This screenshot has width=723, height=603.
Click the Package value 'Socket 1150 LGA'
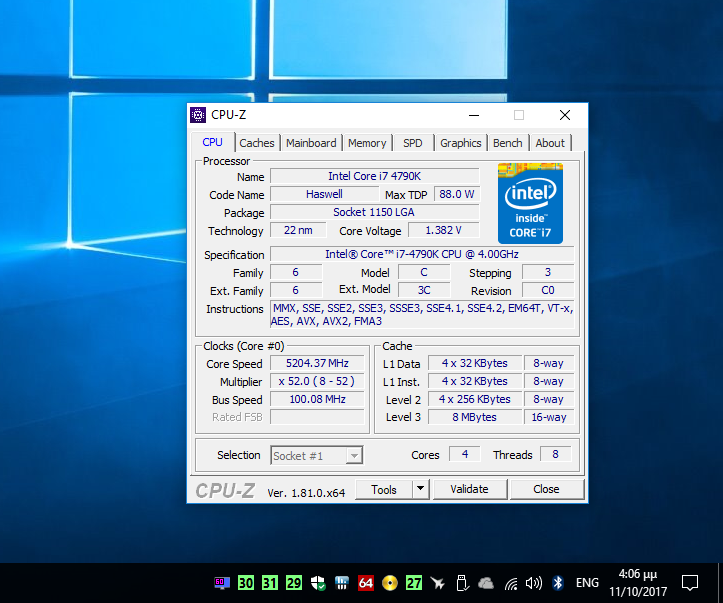coord(374,212)
